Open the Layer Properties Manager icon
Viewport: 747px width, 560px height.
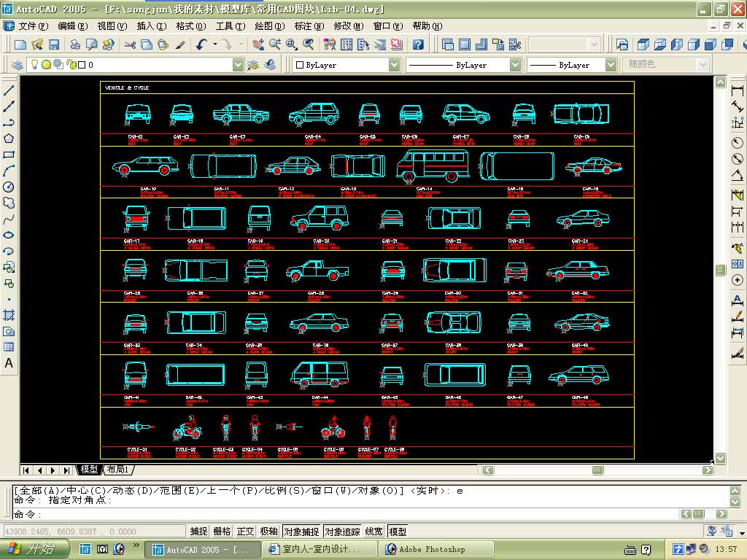(18, 65)
